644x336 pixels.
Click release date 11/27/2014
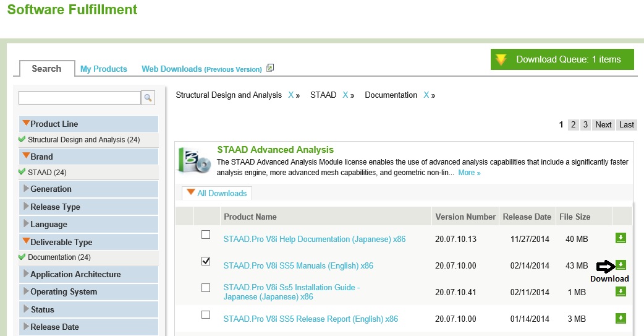pyautogui.click(x=530, y=239)
